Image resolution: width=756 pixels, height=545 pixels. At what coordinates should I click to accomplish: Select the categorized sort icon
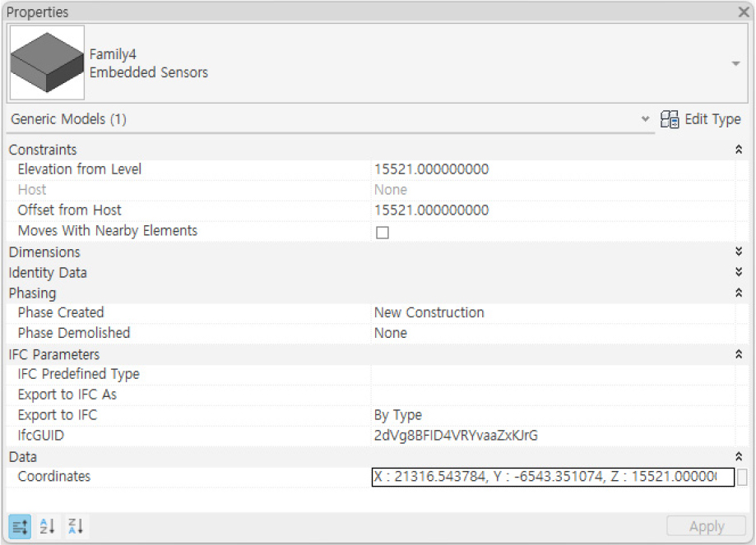(x=21, y=526)
